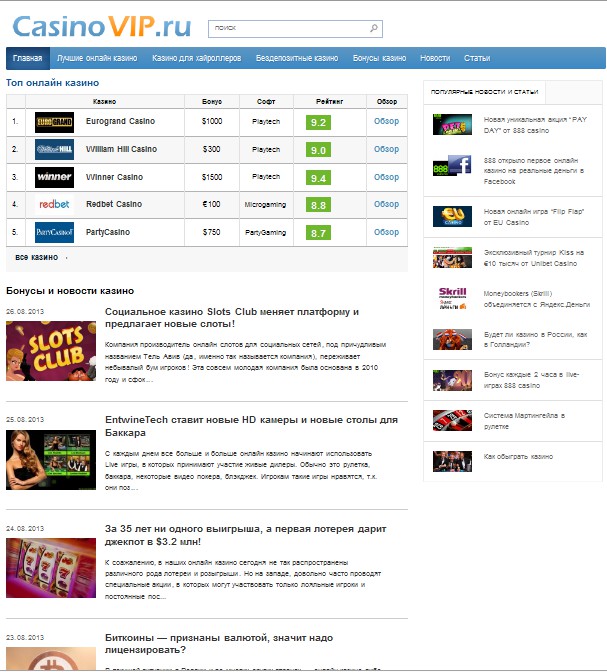Select the Новости menu item
The image size is (607, 672).
coord(435,58)
